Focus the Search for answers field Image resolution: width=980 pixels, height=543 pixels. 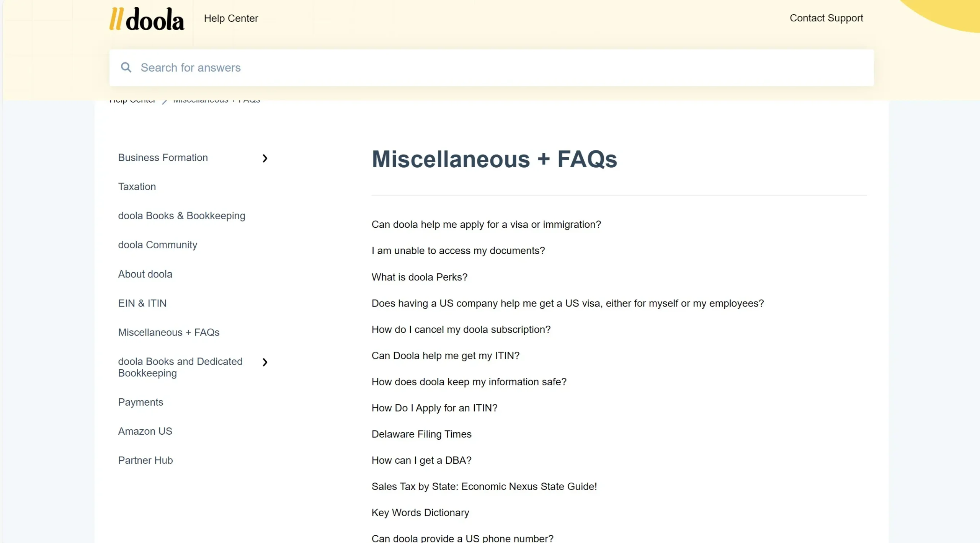tap(492, 68)
